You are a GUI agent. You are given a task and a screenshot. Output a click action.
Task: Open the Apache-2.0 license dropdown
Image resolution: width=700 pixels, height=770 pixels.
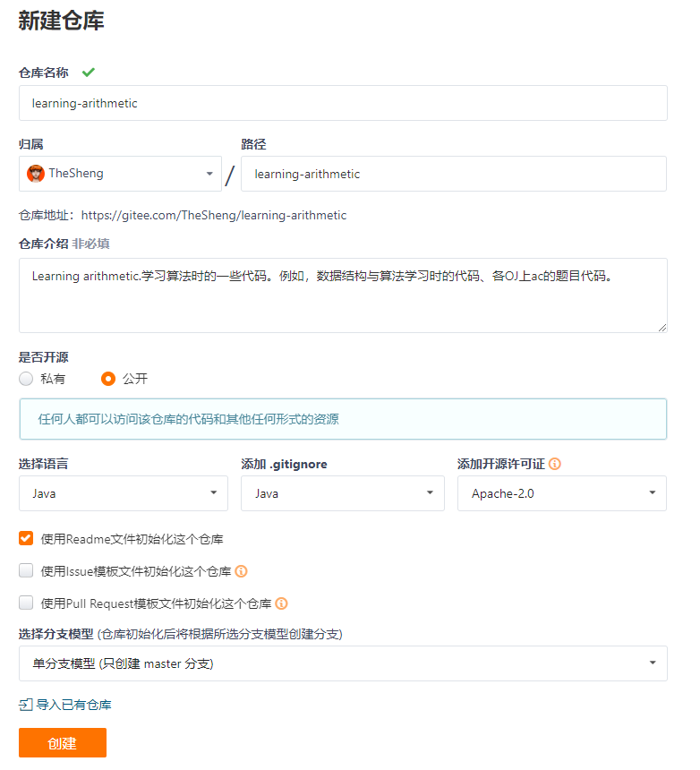[562, 493]
